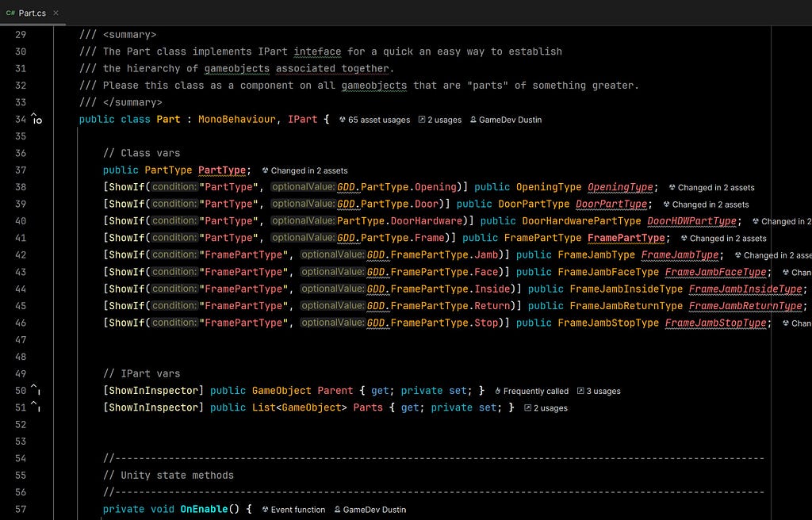Click the usages icon beside '3 usages'
Viewport: 812px width, 520px height.
(x=580, y=391)
